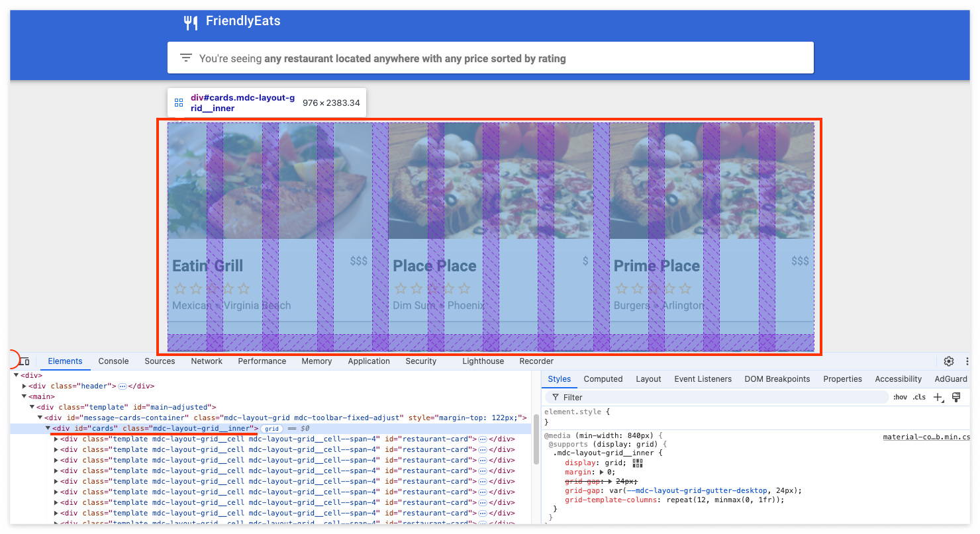Expand the struck-through grid-gap shorthand triangle
The height and width of the screenshot is (534, 980).
click(x=610, y=482)
